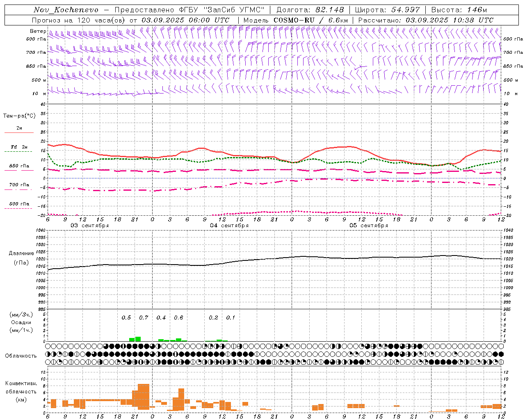Click the Осадки precipitation label

click(21, 322)
